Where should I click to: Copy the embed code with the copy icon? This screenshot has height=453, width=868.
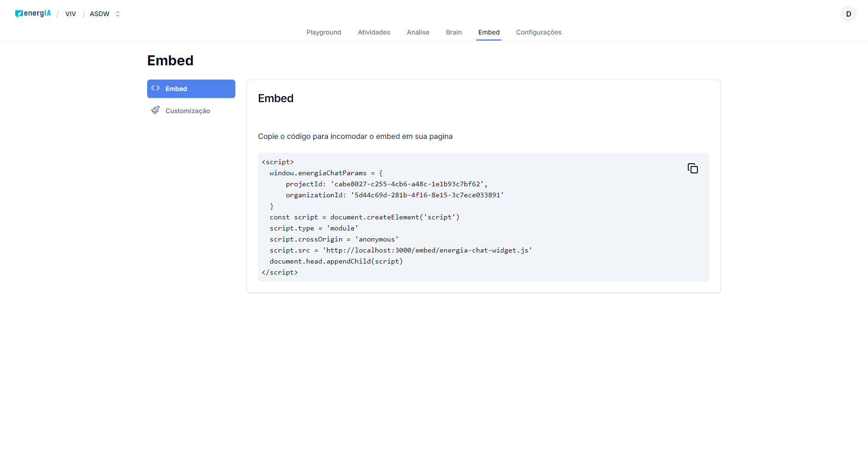(x=692, y=168)
